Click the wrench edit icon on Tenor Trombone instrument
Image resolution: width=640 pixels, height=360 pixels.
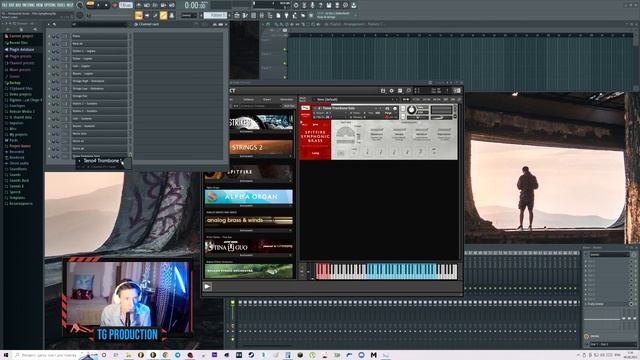305,109
